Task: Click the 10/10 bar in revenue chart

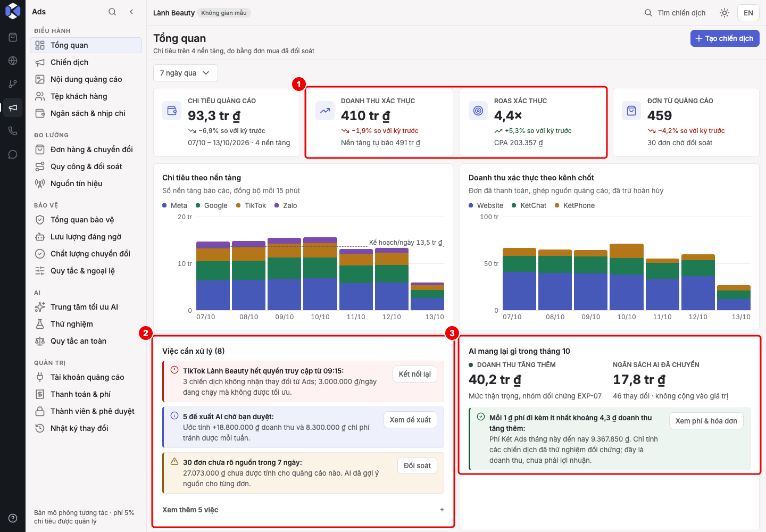Action: 626,277
